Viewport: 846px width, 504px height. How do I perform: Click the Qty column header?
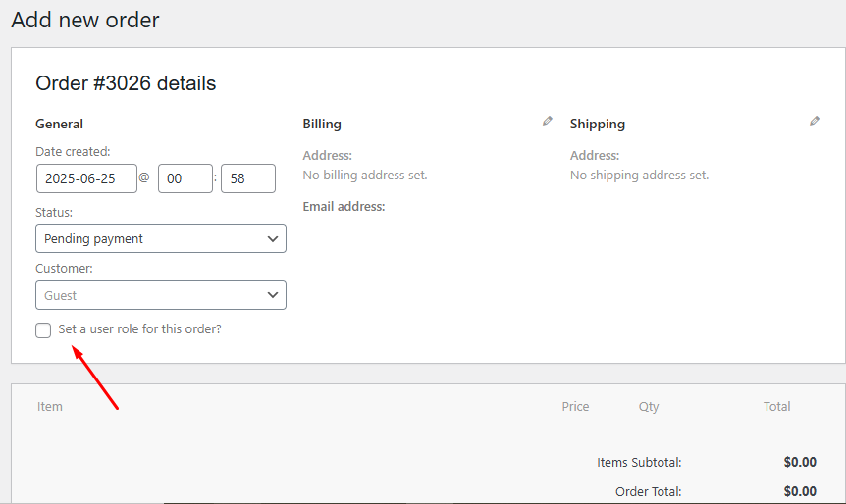pyautogui.click(x=649, y=406)
